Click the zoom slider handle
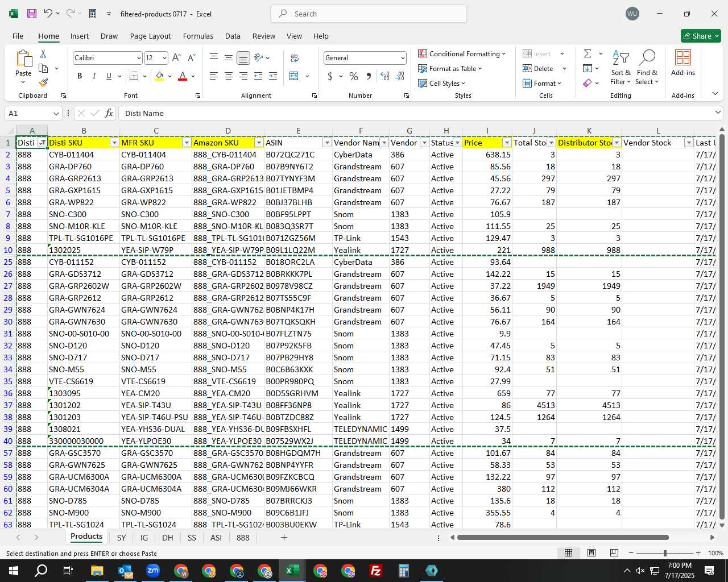The width and height of the screenshot is (728, 582). click(x=664, y=553)
